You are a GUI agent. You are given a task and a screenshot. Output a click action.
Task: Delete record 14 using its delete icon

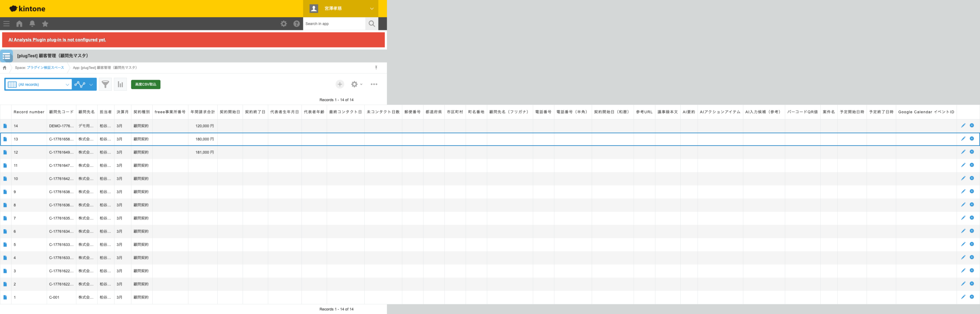click(972, 125)
